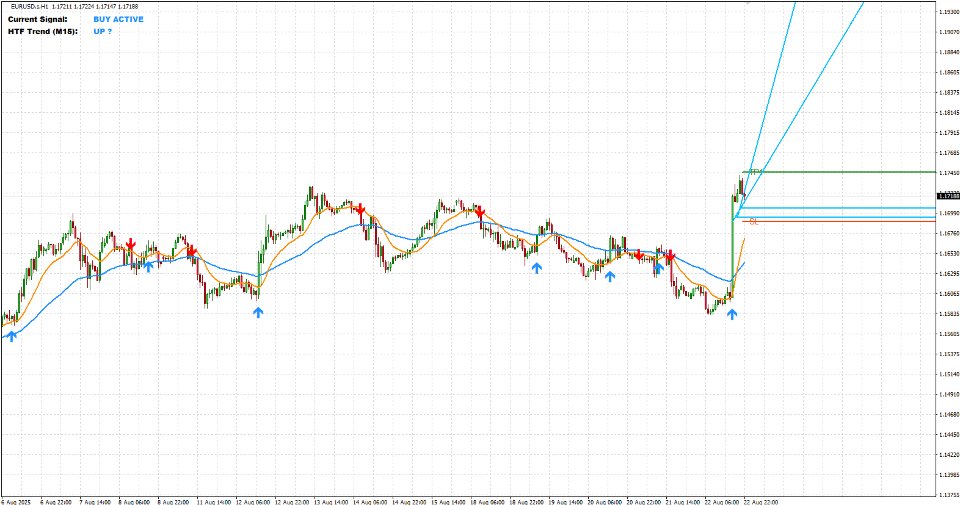This screenshot has height=505, width=960.
Task: Click the 1.19300 price axis label
Action: pos(948,12)
